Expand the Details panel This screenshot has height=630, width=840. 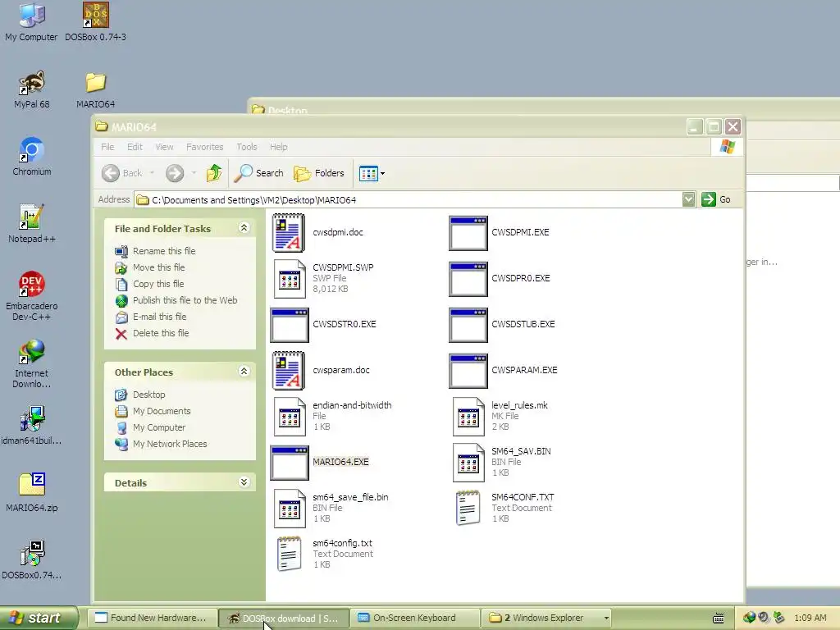[244, 482]
